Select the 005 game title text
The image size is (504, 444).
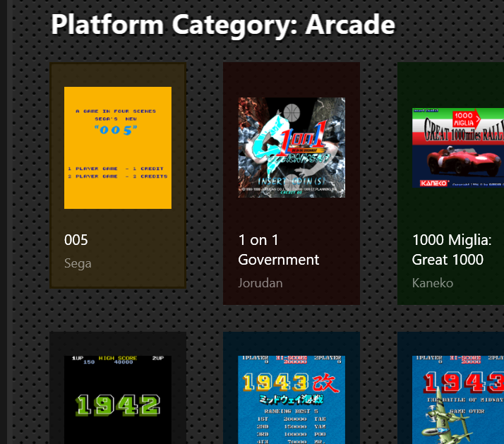(x=76, y=240)
